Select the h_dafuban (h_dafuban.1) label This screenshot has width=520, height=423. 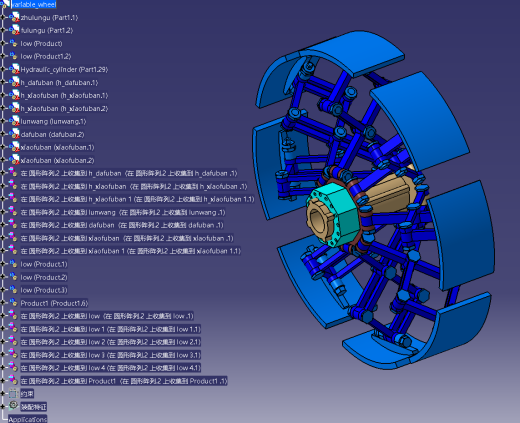click(59, 82)
